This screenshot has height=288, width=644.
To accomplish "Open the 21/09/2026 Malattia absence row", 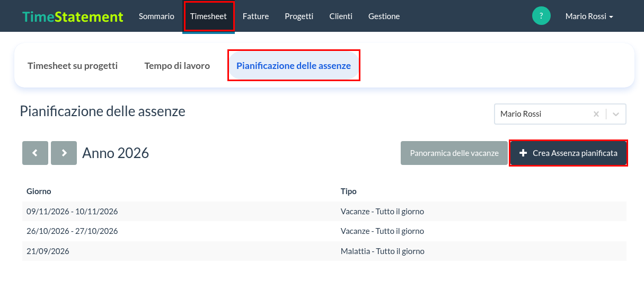I will [x=324, y=251].
